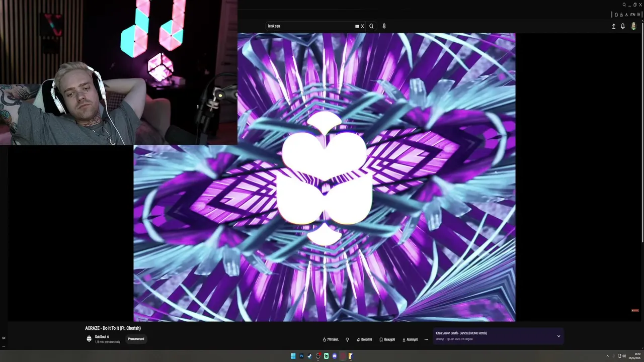Open the browser downloads icon
Viewport: 644px width, 362px height.
tap(626, 15)
